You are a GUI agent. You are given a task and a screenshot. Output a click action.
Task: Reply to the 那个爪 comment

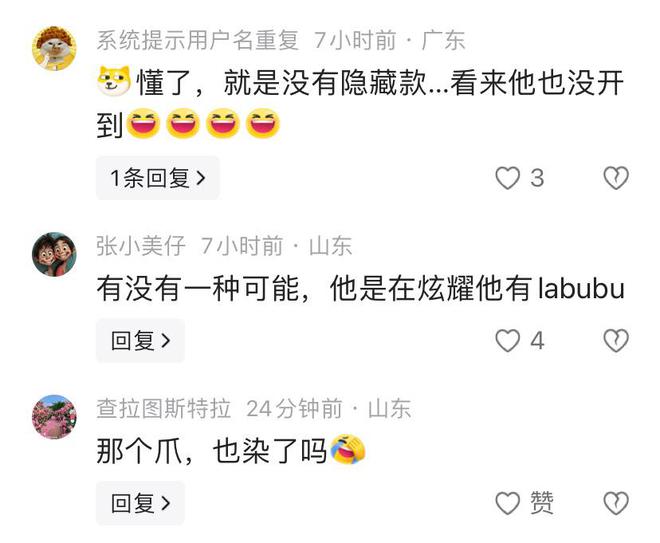pos(141,503)
